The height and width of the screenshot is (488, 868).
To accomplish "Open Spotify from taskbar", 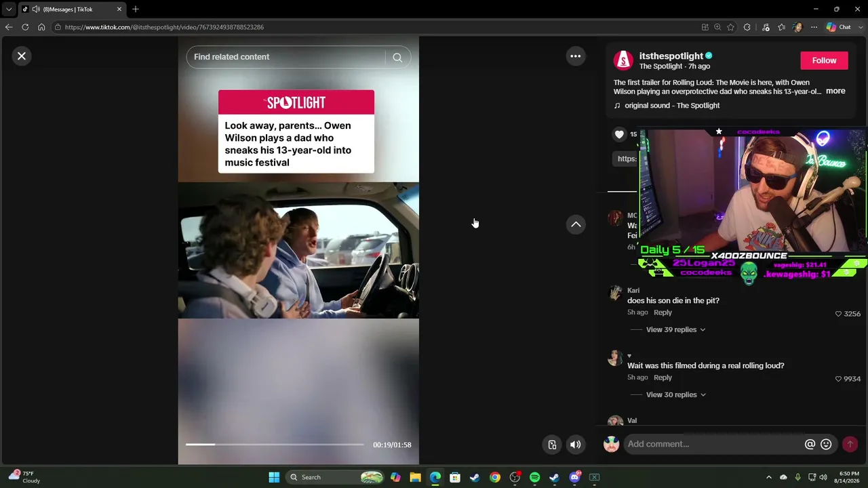I will pyautogui.click(x=534, y=477).
